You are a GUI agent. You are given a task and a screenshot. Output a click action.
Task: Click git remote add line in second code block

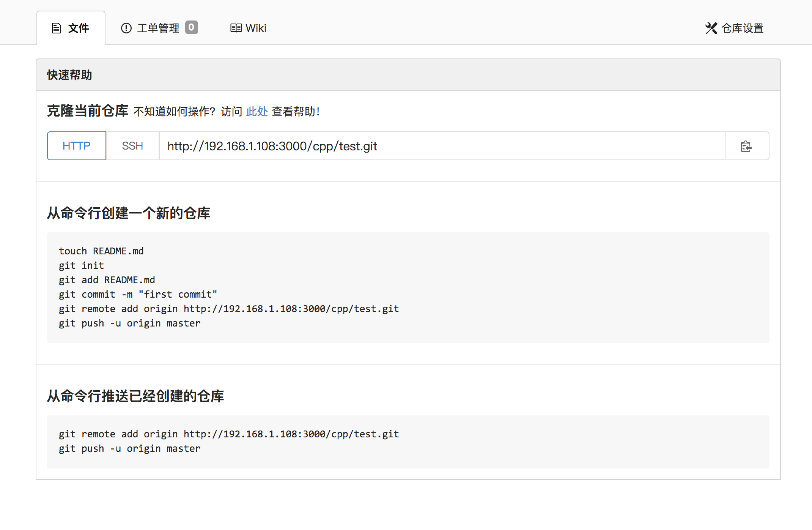coord(229,434)
